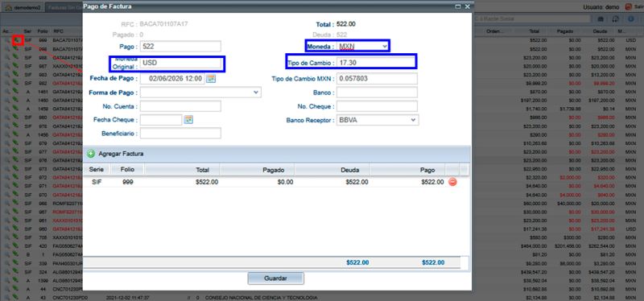
Task: Click the green payment icon for folio 1456
Action: [15, 134]
